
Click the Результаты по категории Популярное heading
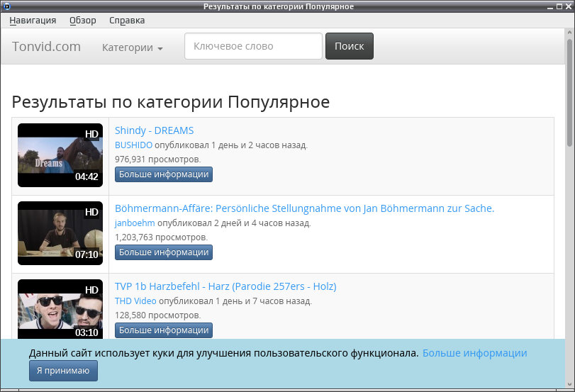coord(171,102)
